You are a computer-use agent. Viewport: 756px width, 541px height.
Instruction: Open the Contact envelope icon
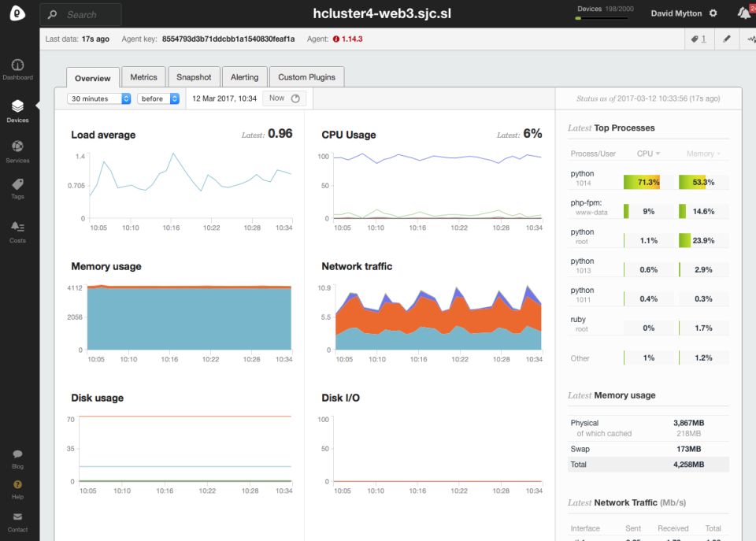[x=17, y=517]
